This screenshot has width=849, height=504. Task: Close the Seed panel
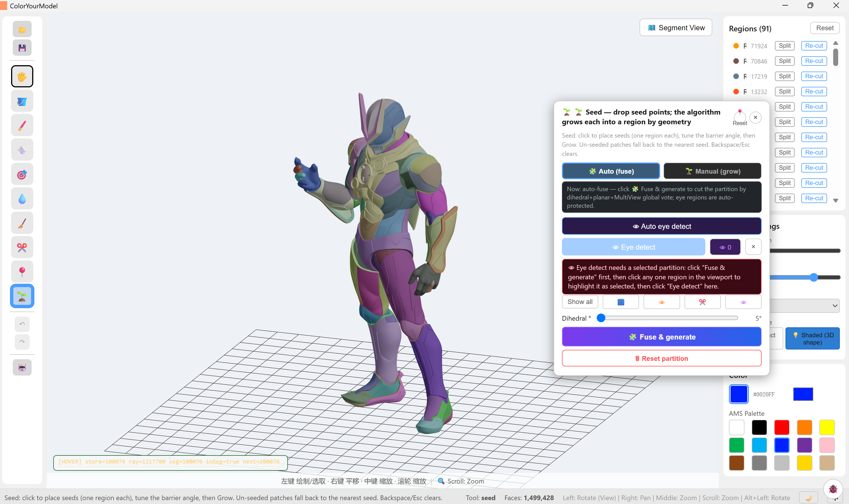click(x=755, y=118)
